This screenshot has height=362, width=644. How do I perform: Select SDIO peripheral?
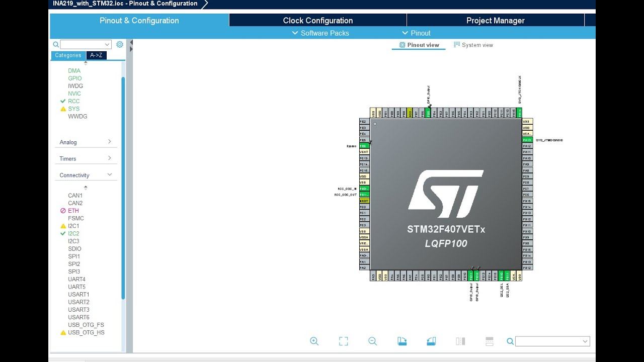(74, 249)
